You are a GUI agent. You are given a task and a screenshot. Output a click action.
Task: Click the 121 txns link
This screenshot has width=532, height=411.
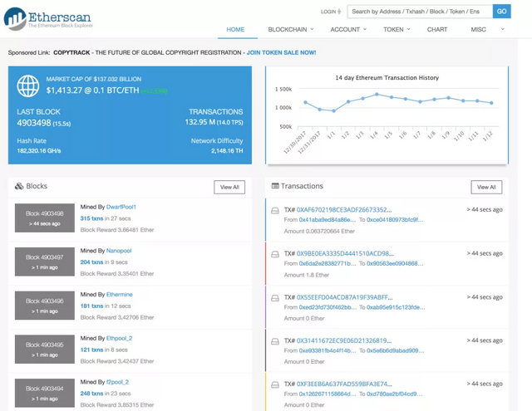pyautogui.click(x=91, y=350)
